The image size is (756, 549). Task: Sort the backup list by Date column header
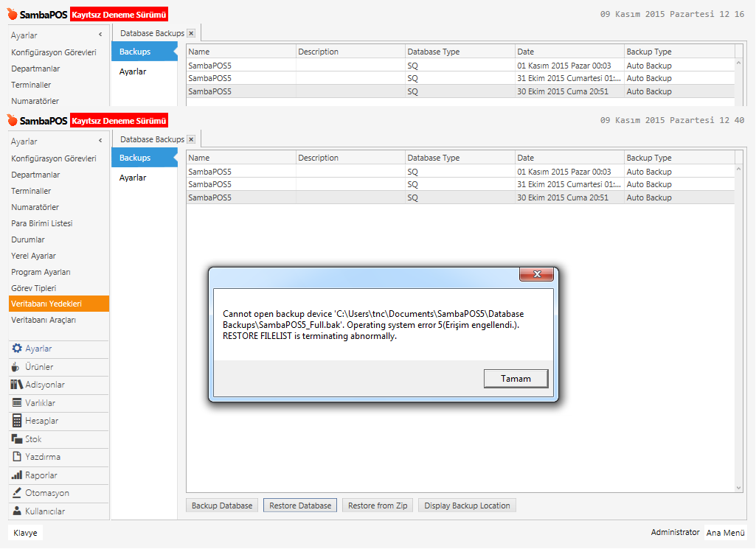coord(569,158)
